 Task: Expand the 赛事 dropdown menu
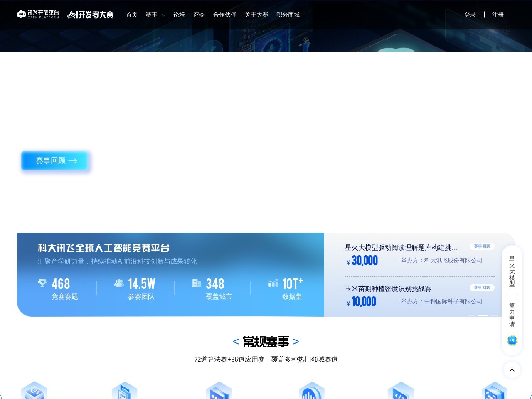tap(155, 15)
